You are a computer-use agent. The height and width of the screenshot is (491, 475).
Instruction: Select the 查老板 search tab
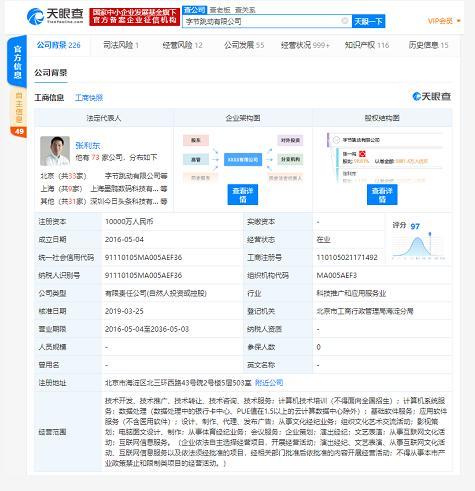[x=220, y=10]
